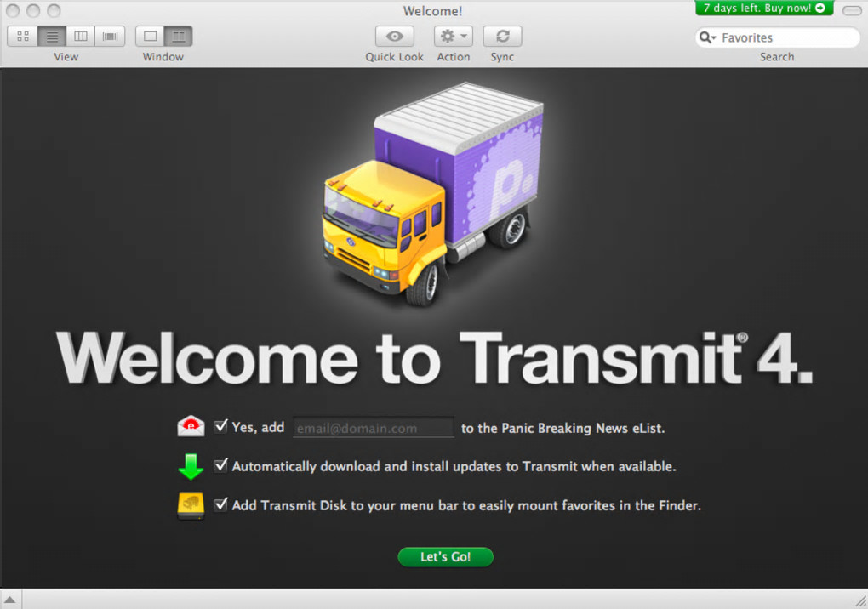Open Quick Look preview
This screenshot has height=609, width=868.
[x=394, y=37]
